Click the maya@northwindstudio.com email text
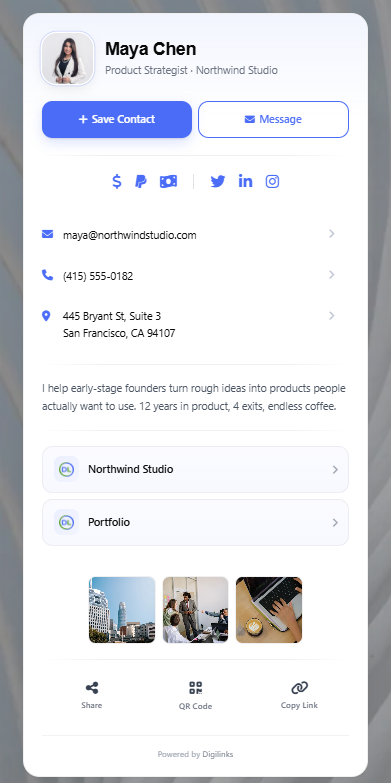 tap(129, 235)
